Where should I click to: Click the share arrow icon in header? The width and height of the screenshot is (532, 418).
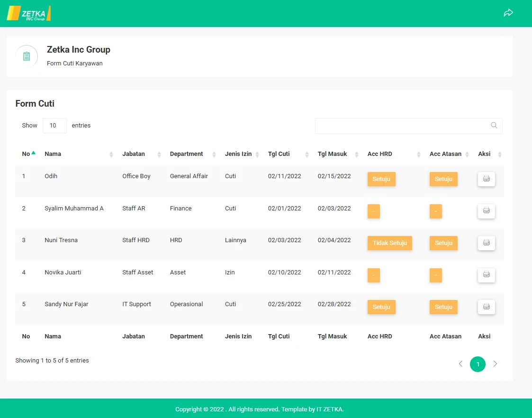[x=508, y=13]
